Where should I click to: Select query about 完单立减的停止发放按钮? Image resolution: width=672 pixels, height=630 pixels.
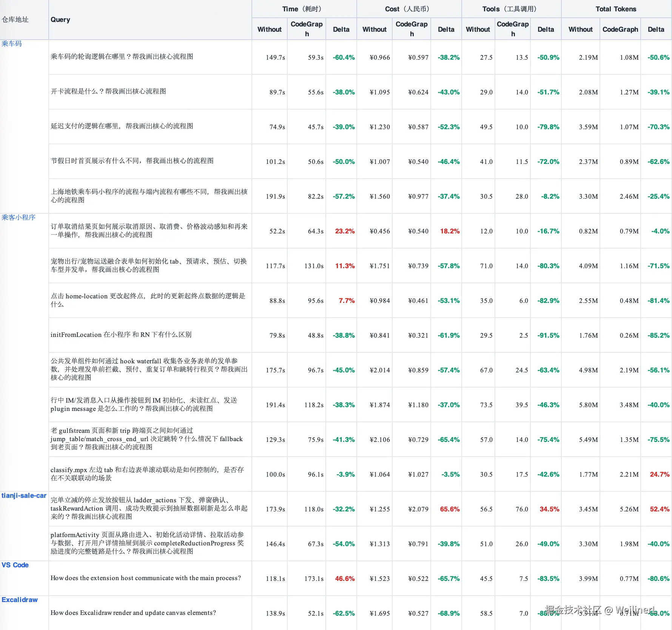pyautogui.click(x=149, y=508)
